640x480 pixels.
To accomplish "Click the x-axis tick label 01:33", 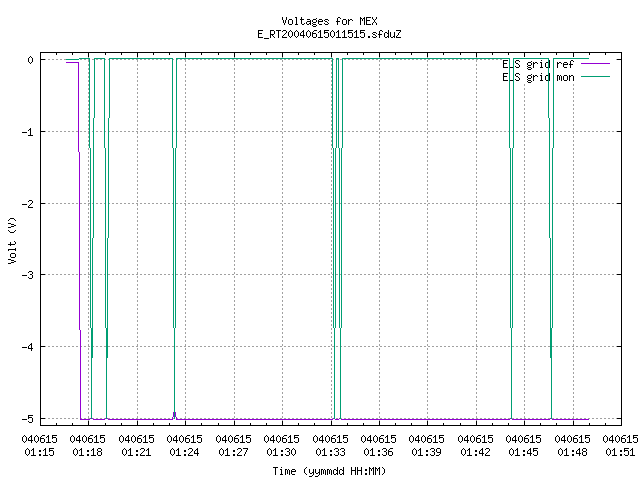I will click(x=330, y=452).
